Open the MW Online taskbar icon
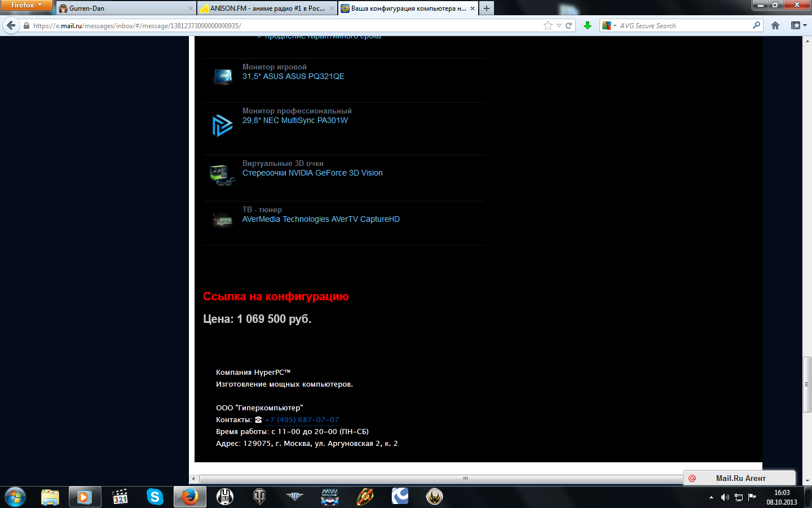Screen dimensions: 812x508 click(330, 497)
